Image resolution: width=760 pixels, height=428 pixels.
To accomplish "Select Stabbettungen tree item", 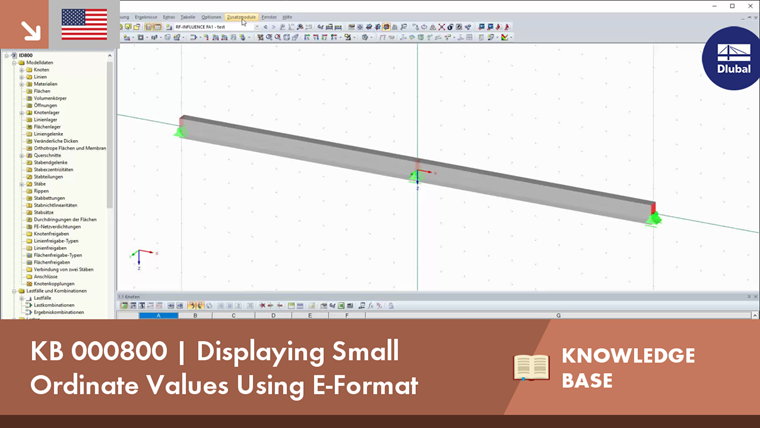I will coord(49,198).
